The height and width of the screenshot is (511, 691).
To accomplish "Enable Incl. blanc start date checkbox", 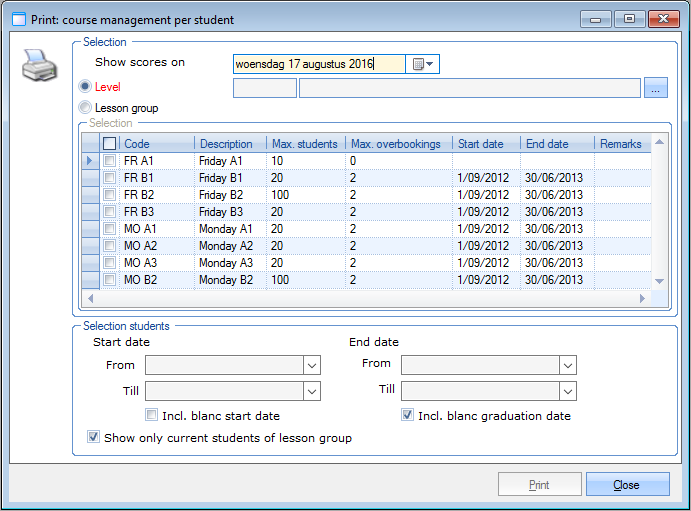I will (152, 415).
